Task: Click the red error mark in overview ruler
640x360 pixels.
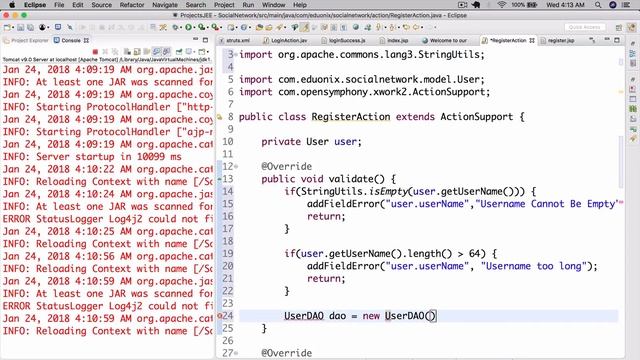Action: [x=621, y=202]
